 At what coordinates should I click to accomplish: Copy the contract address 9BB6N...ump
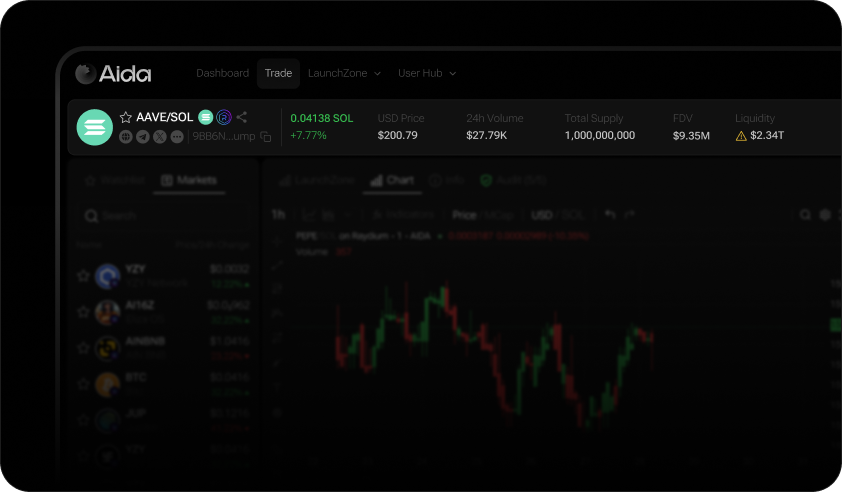coord(266,137)
